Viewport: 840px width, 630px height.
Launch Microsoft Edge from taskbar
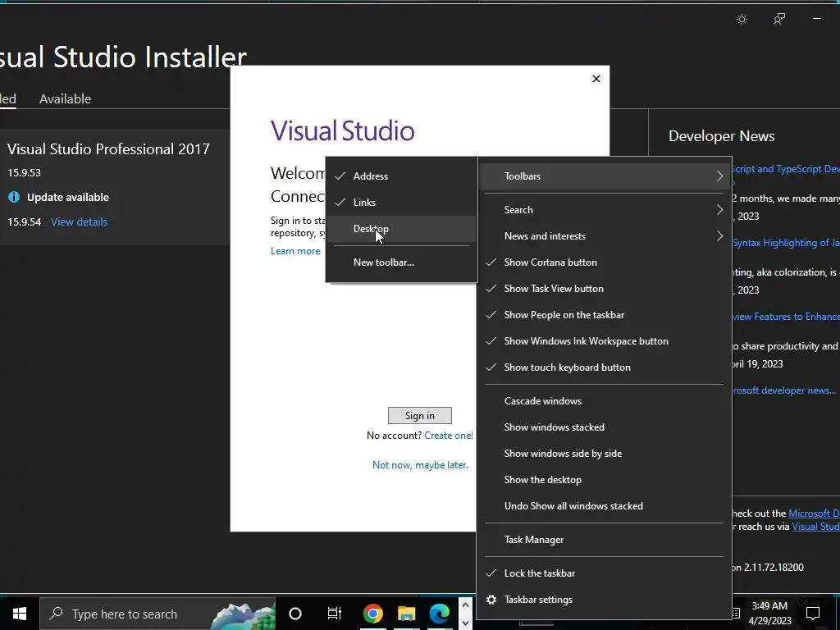pyautogui.click(x=440, y=614)
